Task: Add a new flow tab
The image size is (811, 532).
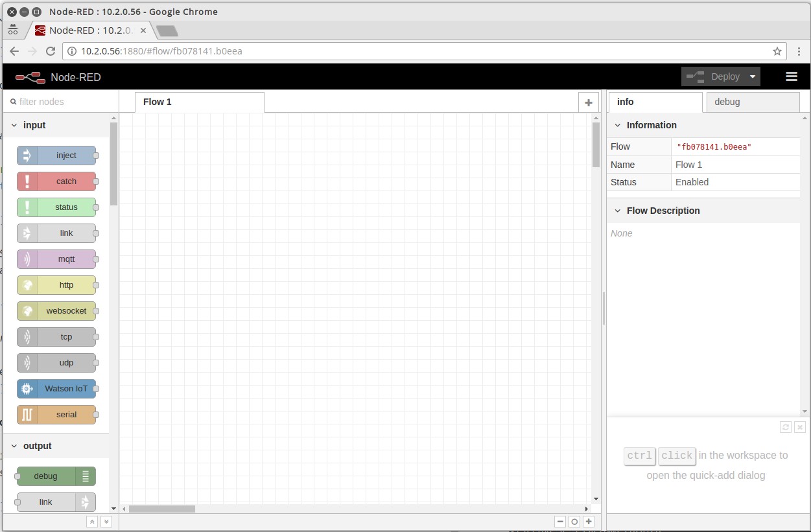Action: pyautogui.click(x=588, y=102)
